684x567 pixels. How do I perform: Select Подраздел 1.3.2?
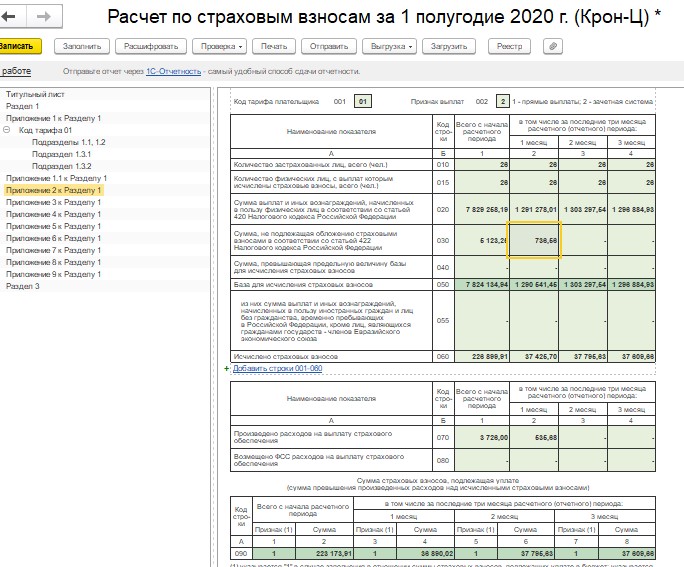(x=62, y=166)
